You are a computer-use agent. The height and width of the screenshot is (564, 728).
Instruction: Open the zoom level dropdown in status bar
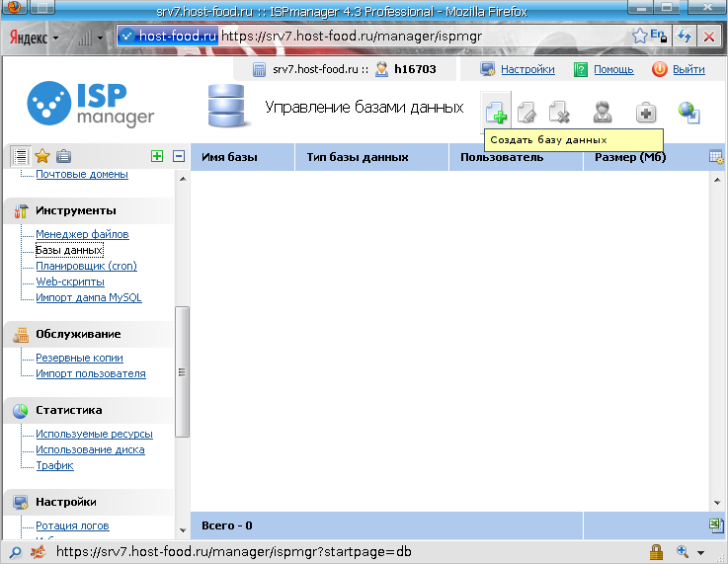click(x=690, y=552)
